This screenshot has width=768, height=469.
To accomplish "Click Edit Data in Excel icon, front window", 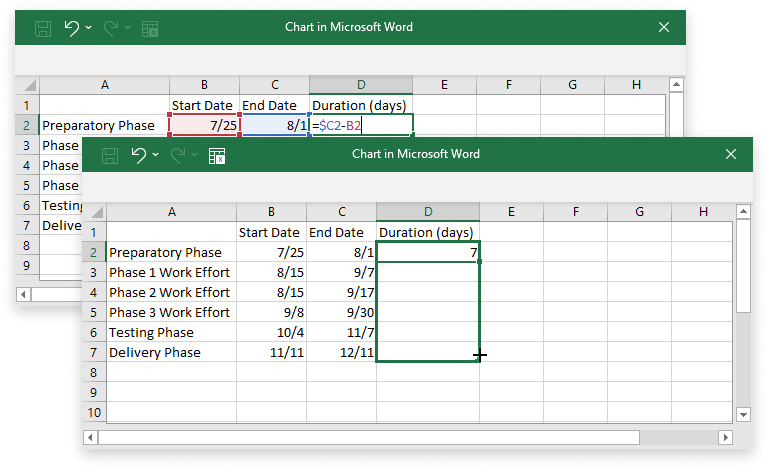I will [217, 156].
